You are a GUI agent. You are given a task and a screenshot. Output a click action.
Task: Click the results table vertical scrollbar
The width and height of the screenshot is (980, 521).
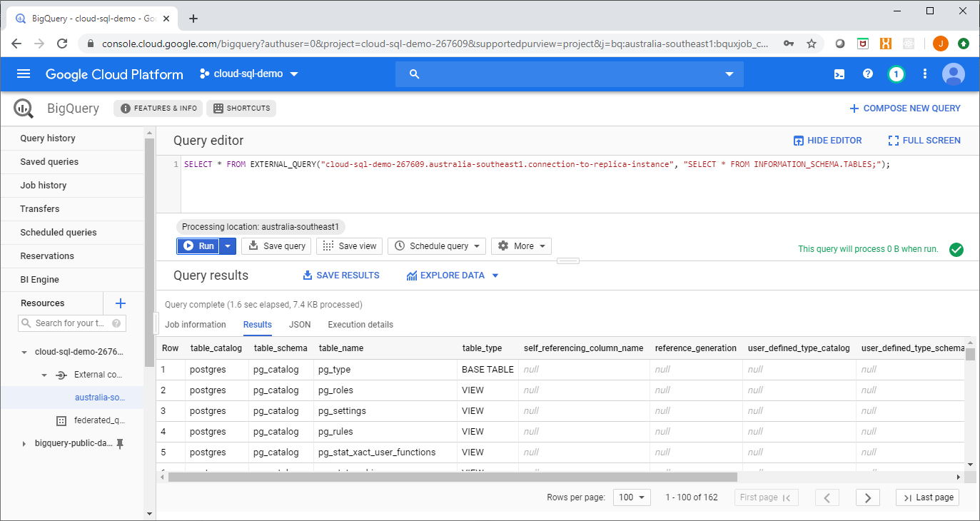(x=970, y=355)
